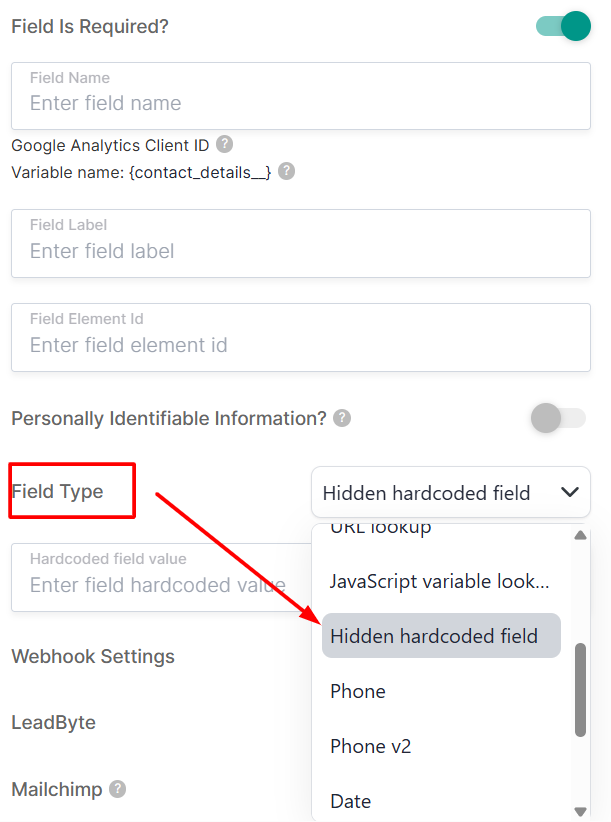Click the dropdown list scroll down arrow
The image size is (611, 822).
(x=580, y=811)
